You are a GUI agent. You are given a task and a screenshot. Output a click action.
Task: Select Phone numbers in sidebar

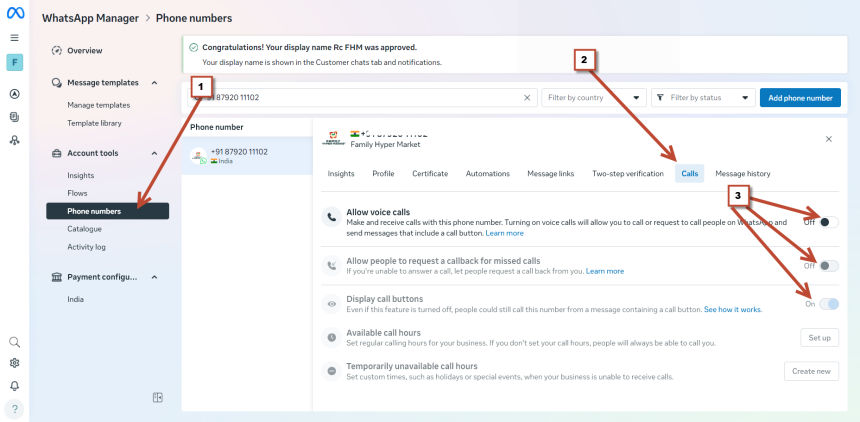coord(108,211)
